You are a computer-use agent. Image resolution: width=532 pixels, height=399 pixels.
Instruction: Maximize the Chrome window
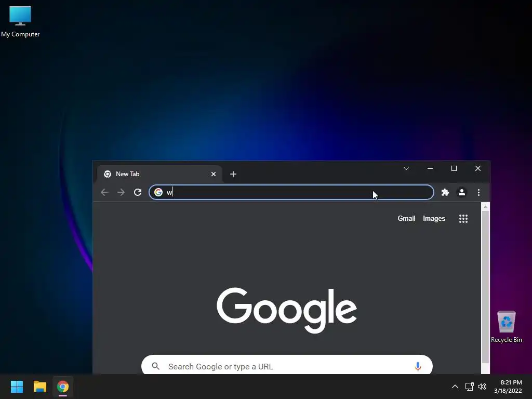454,168
